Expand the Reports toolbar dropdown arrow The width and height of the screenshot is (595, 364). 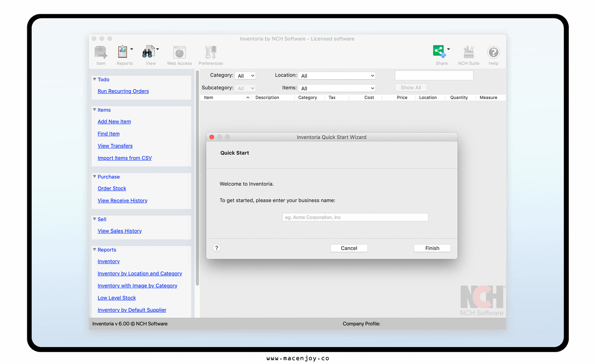click(131, 49)
